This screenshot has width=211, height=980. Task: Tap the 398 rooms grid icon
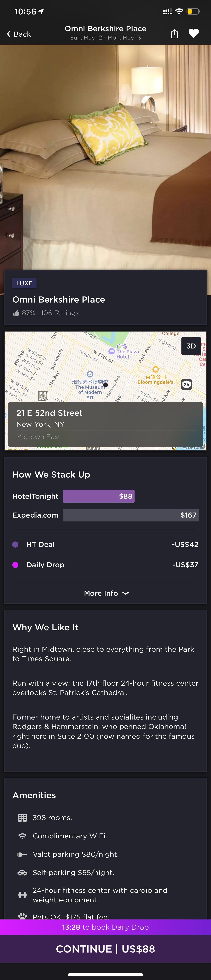[22, 818]
